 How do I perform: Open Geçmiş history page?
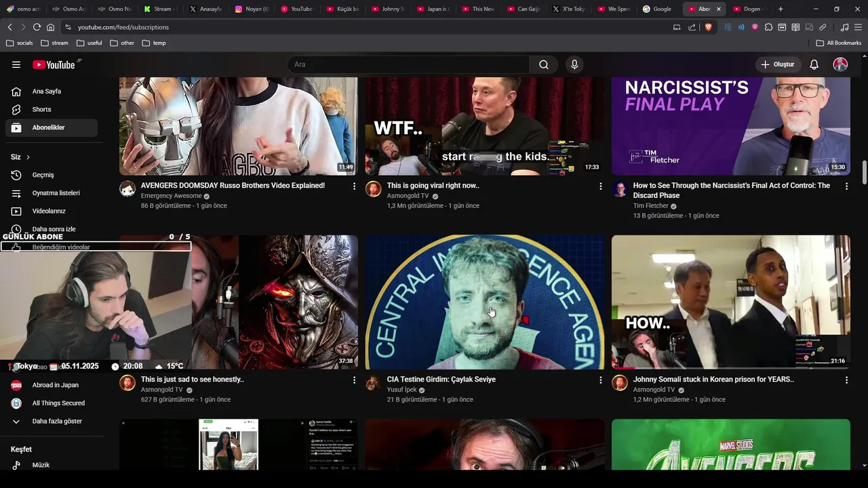(x=52, y=175)
